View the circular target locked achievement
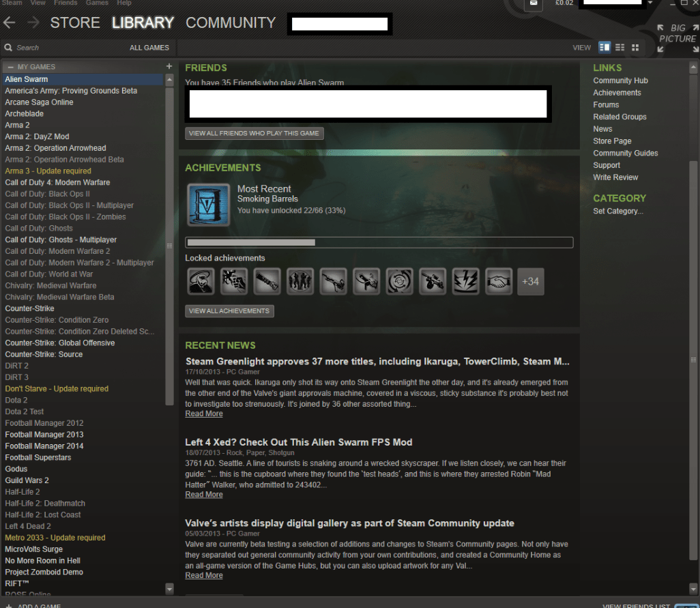Screen dimensions: 700x608 click(399, 282)
